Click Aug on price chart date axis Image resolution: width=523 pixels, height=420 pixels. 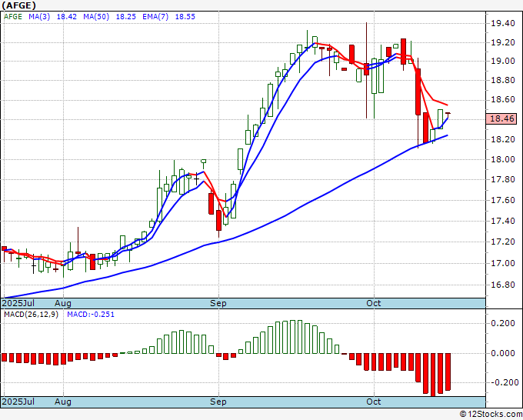point(63,303)
